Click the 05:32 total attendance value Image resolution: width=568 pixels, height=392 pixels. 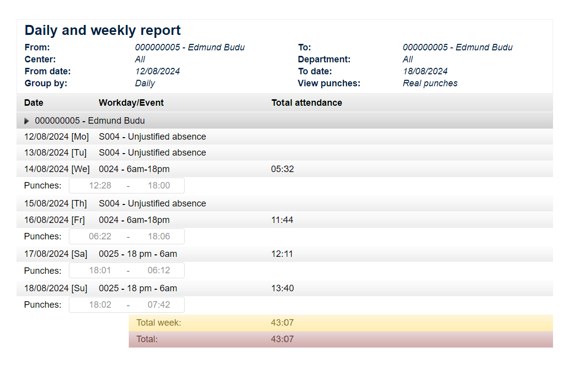[x=283, y=169]
